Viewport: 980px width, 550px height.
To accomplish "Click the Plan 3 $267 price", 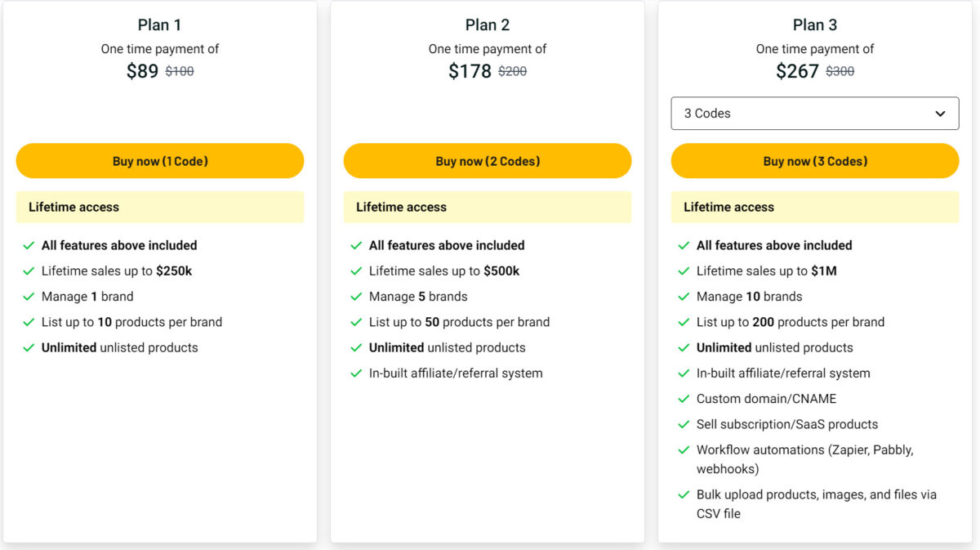I will (797, 71).
